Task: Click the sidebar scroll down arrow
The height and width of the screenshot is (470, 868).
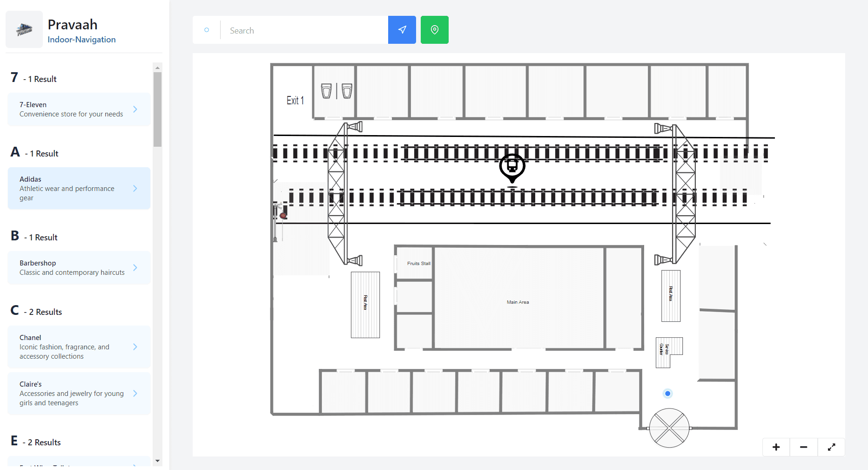Action: coord(157,461)
